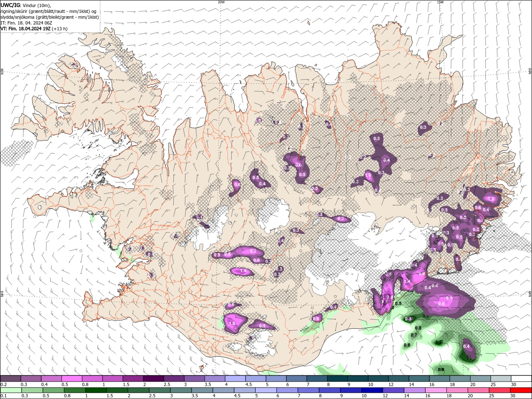Select snow legend swatch between 1 and 1.5
532x399 pixels.
(x=112, y=379)
